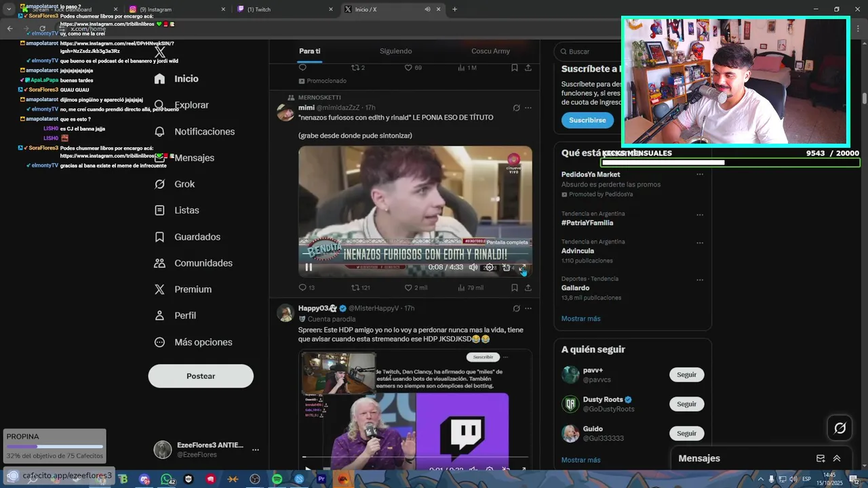Open WhatsApp from the taskbar
The height and width of the screenshot is (488, 868).
coord(167,479)
